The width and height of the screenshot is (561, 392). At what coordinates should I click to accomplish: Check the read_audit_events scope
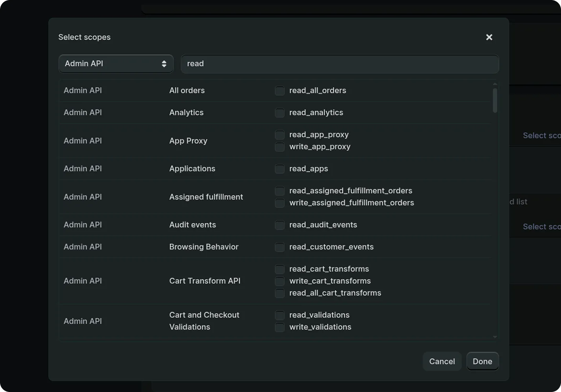pos(280,225)
